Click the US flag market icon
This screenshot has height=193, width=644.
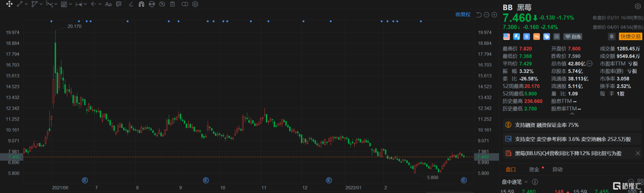(506, 37)
